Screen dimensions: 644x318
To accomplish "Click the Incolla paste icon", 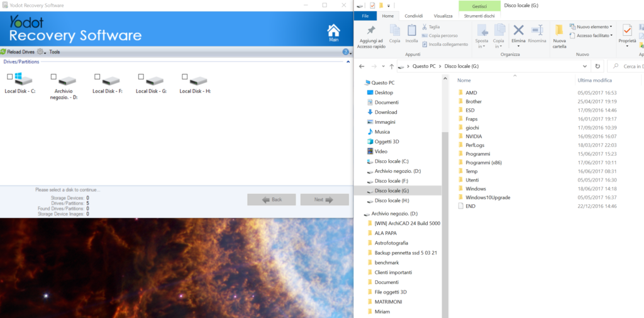I will coord(411,31).
